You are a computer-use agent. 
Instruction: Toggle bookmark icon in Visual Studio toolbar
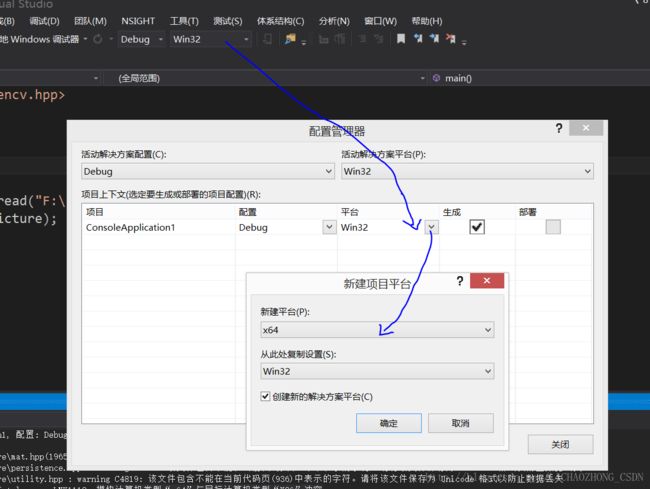pos(400,39)
